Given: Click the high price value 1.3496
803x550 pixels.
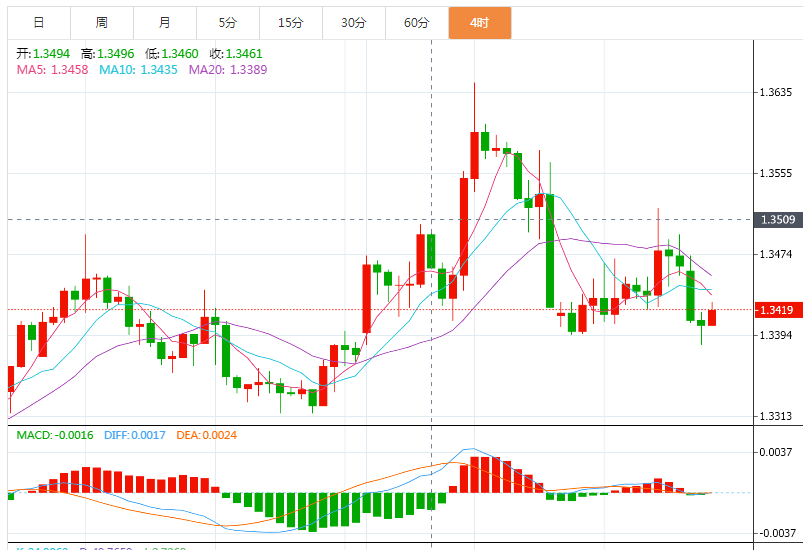Looking at the screenshot, I should click(x=116, y=54).
